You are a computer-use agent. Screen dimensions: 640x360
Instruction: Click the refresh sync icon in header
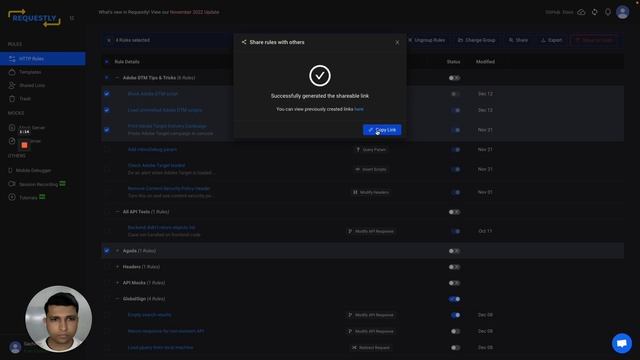pos(595,12)
